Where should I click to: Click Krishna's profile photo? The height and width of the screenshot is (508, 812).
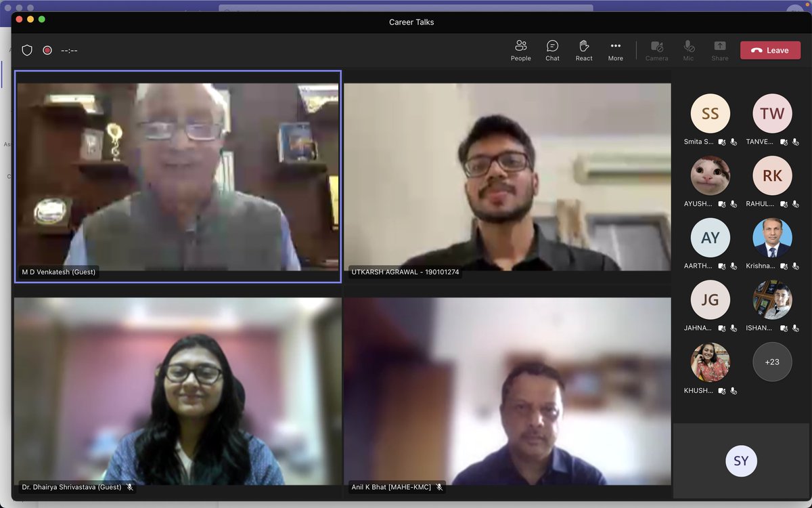tap(772, 238)
